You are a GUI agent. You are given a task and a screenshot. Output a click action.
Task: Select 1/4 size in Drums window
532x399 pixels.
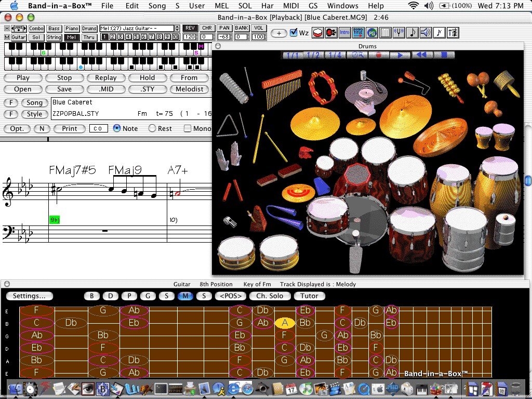pyautogui.click(x=335, y=55)
